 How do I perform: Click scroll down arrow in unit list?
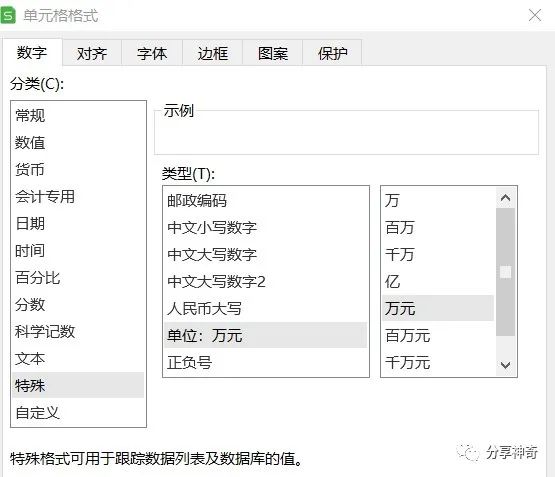coord(505,365)
